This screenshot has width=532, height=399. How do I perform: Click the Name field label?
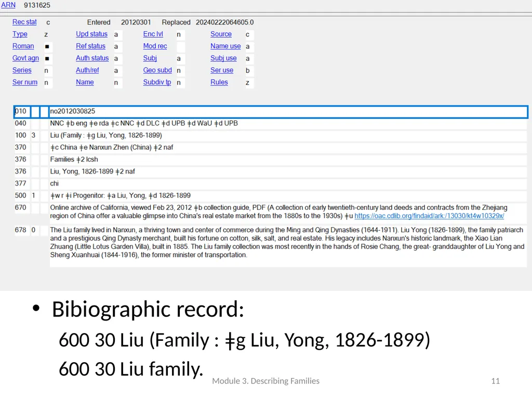click(85, 83)
